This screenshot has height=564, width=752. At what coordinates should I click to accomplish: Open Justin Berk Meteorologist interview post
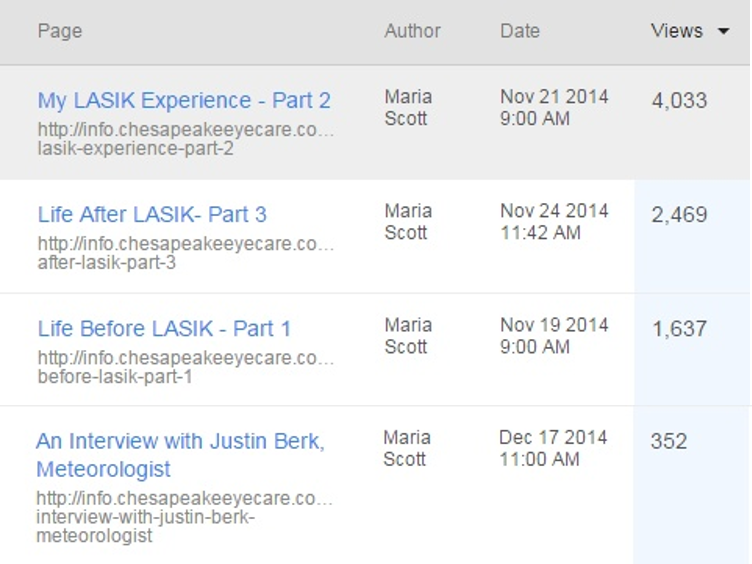180,455
